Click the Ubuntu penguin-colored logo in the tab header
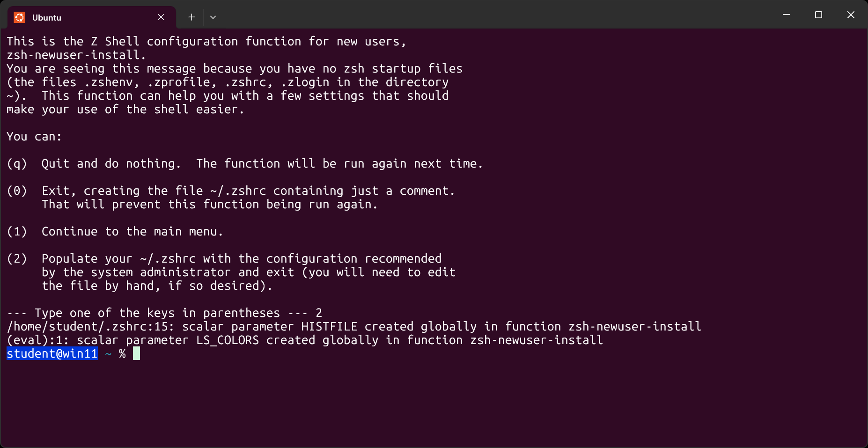The width and height of the screenshot is (868, 448). tap(20, 17)
